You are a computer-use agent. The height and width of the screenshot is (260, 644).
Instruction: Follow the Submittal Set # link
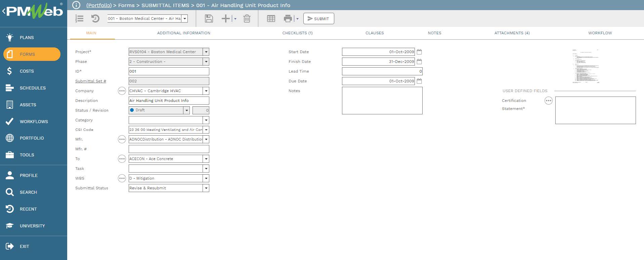(x=91, y=81)
